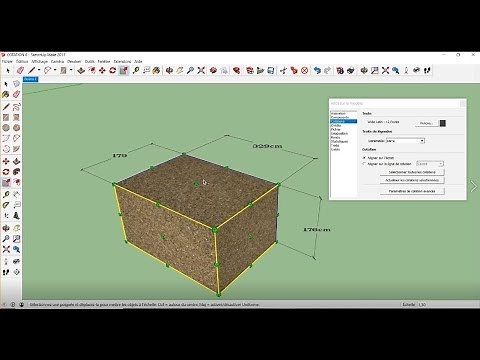
Task: Pick the 3D Text tool in left toolbar
Action: 17,216
